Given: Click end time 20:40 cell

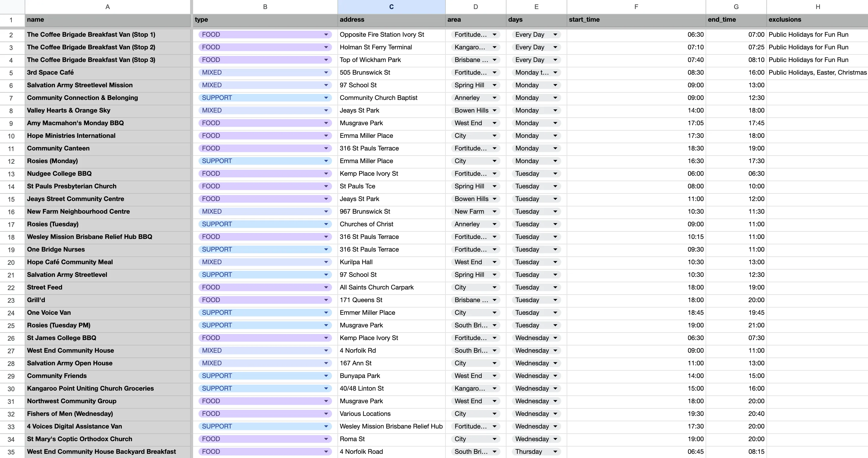Looking at the screenshot, I should coord(736,413).
